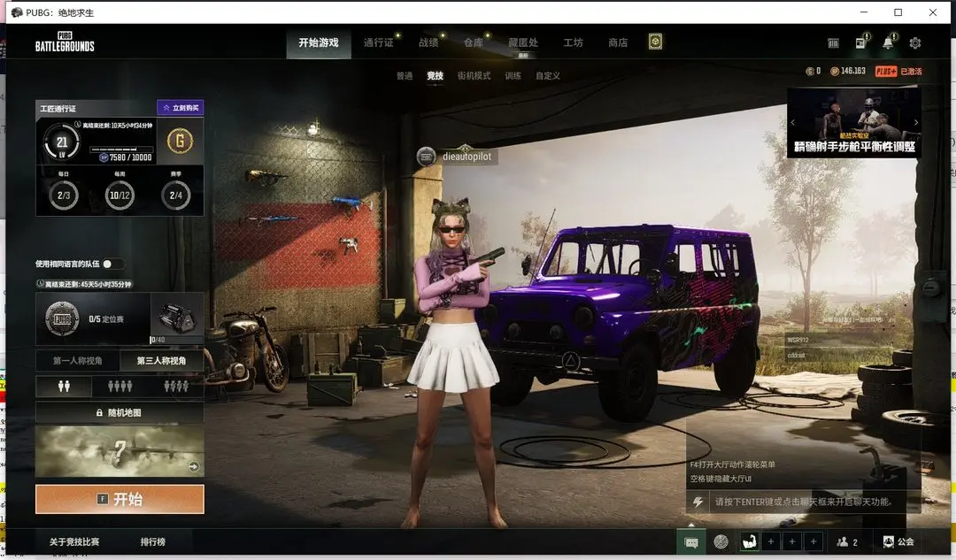
Task: Open the 精确射手步枪平衡性调整 news banner
Action: pos(854,123)
